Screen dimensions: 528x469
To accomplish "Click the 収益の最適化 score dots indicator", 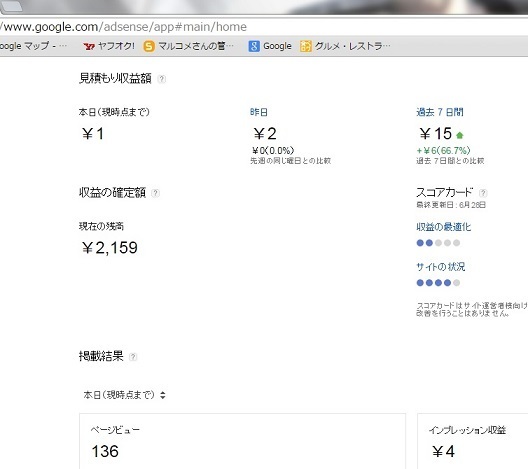I will click(x=438, y=243).
